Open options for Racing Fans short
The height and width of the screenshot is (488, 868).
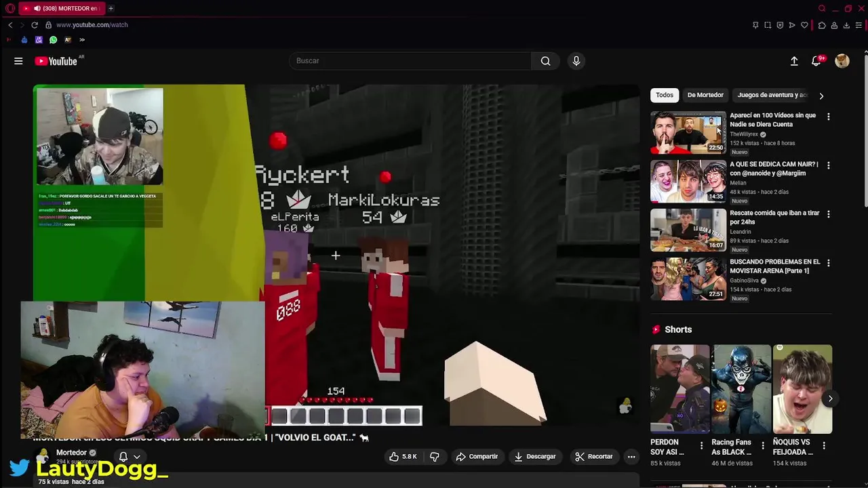[762, 446]
